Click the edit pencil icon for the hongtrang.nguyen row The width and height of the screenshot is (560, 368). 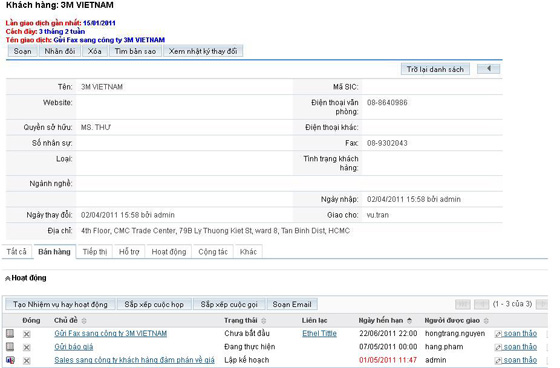(x=498, y=334)
